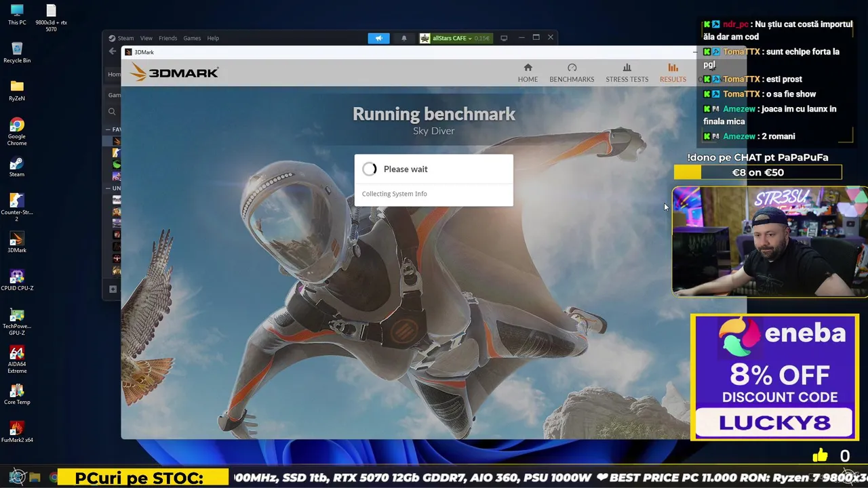
Task: Open Recycle Bin on desktop
Action: pyautogui.click(x=17, y=52)
